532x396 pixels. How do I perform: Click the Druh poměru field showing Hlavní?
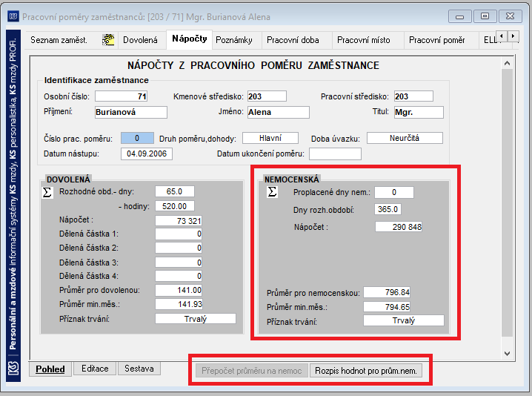270,138
